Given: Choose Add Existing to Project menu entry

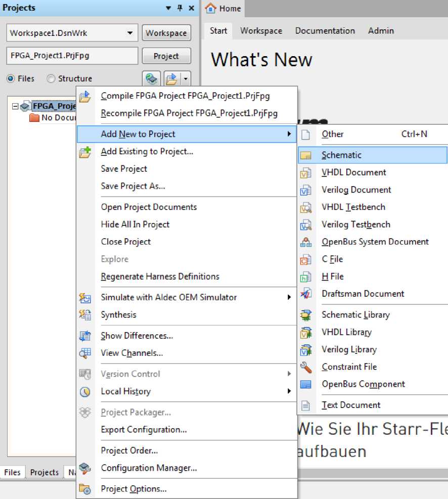Looking at the screenshot, I should point(147,151).
